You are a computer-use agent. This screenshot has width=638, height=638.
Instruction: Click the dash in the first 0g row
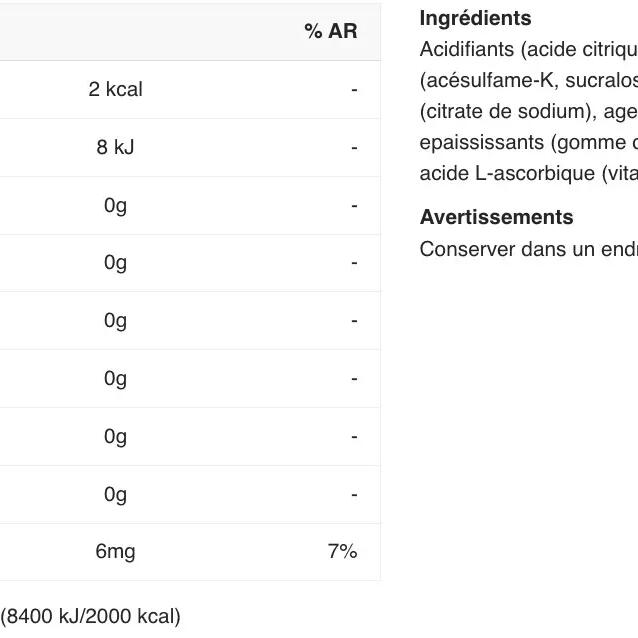coord(354,205)
